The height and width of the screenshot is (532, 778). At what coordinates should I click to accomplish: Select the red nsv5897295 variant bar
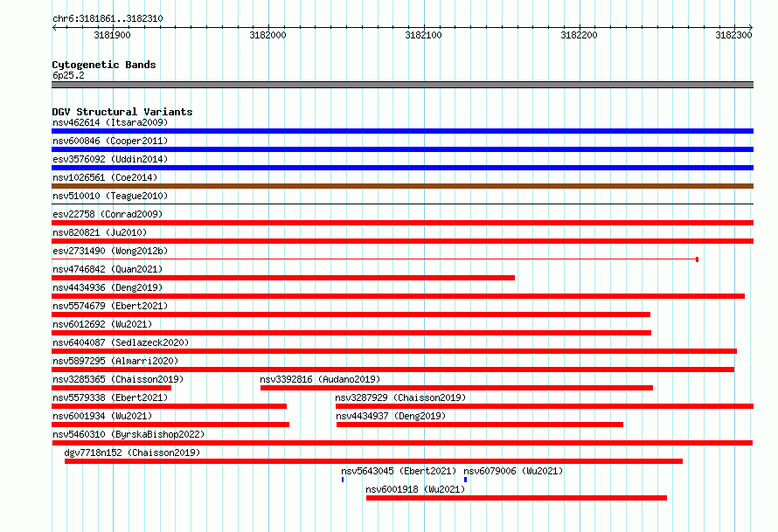tap(393, 370)
